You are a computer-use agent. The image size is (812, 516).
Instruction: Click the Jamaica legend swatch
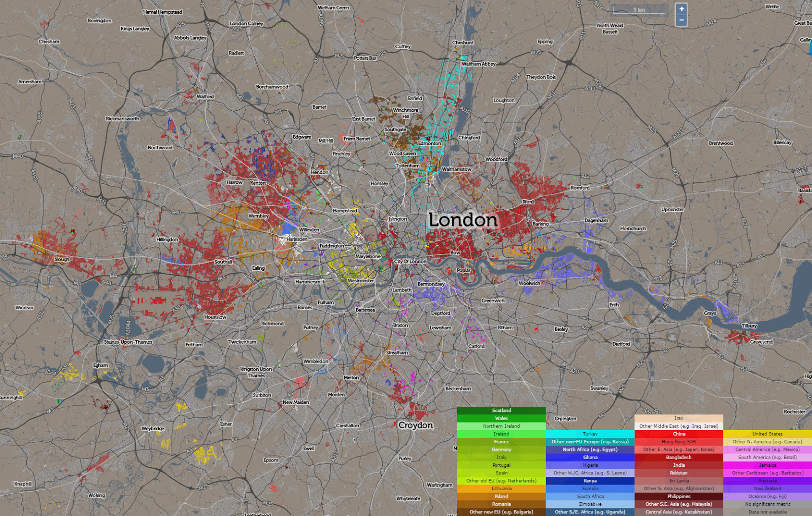point(768,465)
